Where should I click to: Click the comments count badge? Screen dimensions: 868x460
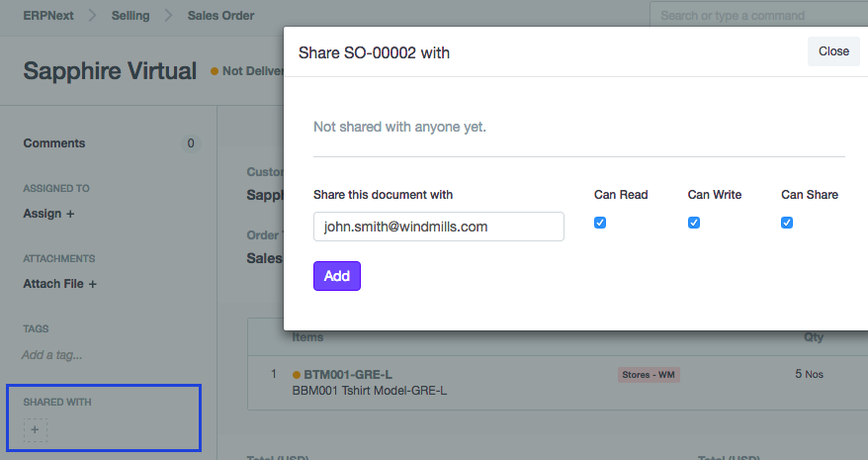(191, 143)
